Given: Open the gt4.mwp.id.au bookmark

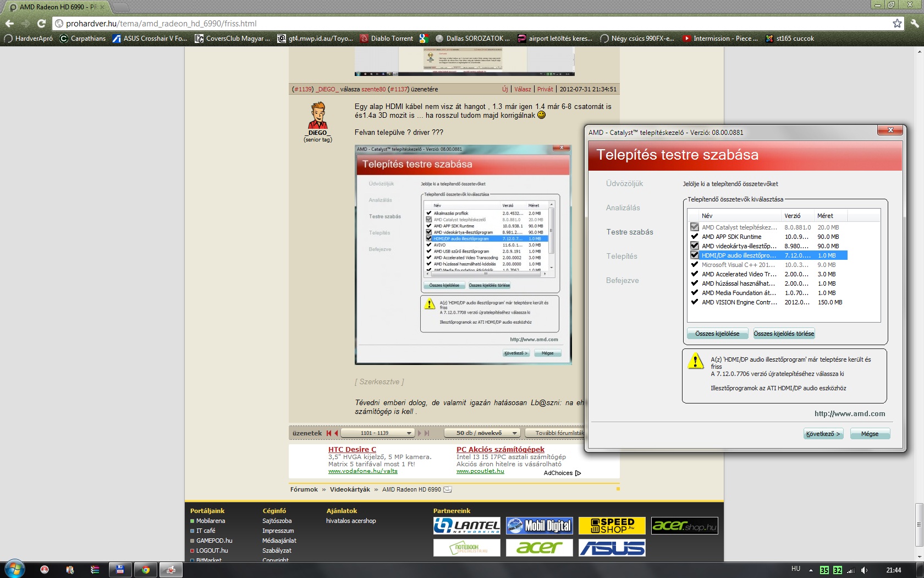Looking at the screenshot, I should [315, 39].
